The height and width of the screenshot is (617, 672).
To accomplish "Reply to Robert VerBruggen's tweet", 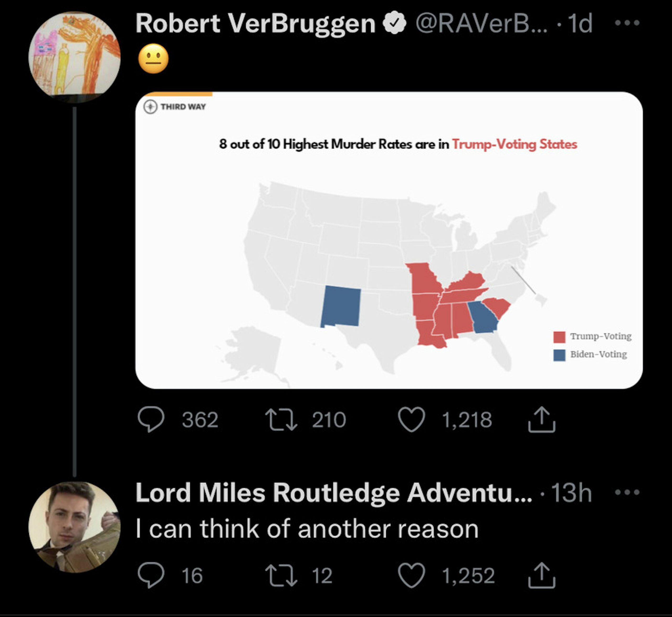I will coord(151,419).
